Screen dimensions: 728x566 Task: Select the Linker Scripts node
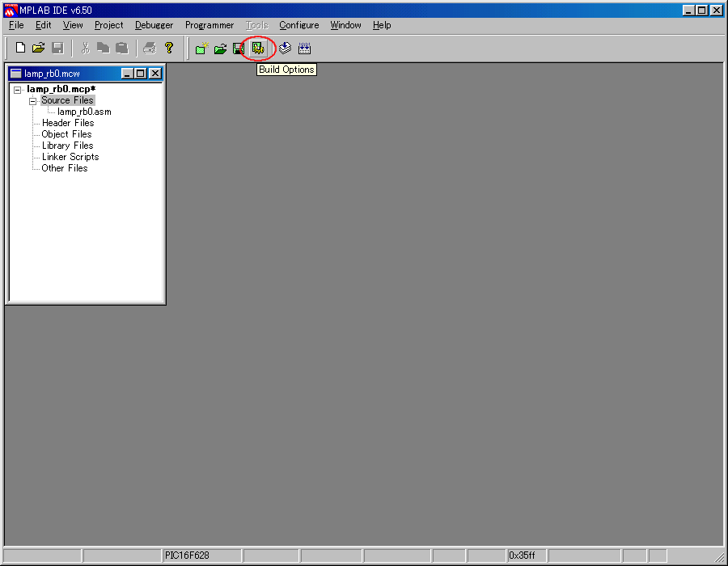tap(70, 157)
